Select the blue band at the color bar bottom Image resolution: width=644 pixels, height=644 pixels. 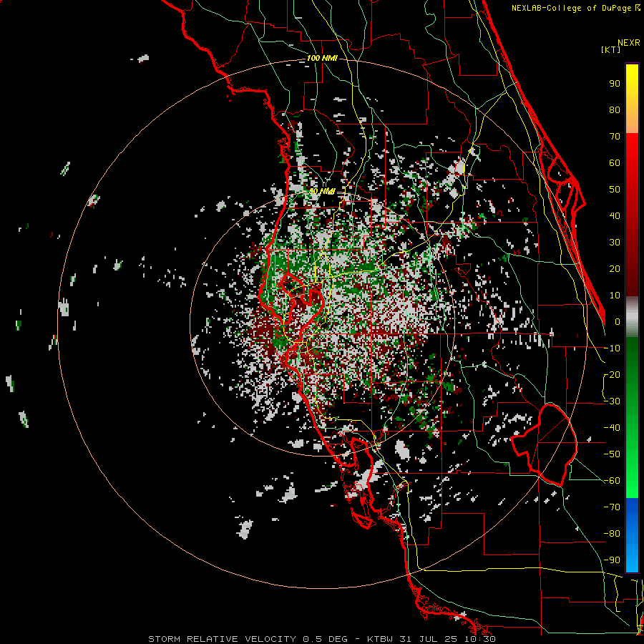[x=632, y=535]
